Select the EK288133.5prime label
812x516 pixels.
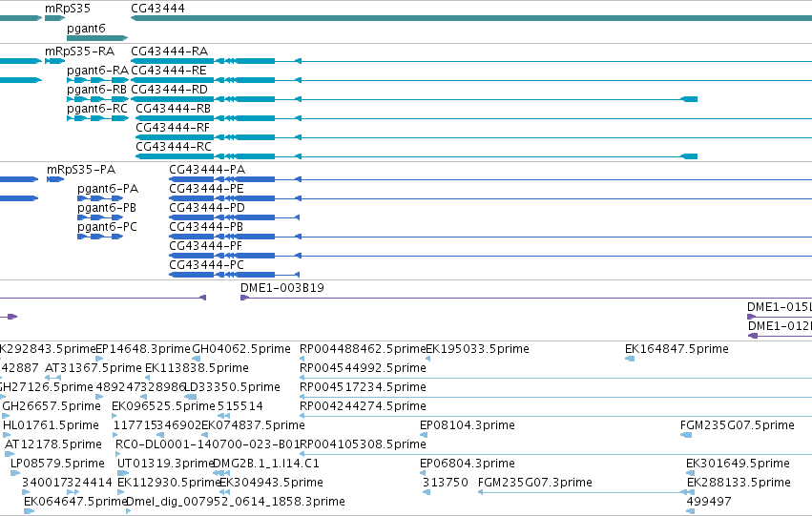coord(739,484)
